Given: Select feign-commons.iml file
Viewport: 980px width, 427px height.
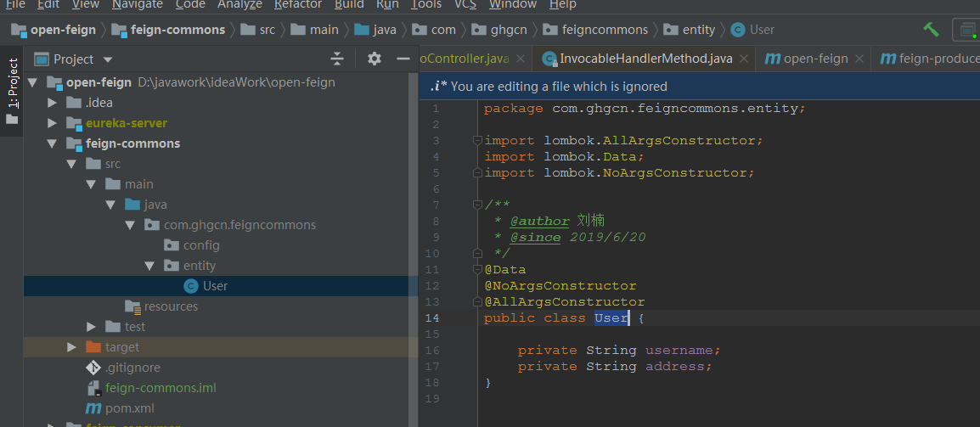Looking at the screenshot, I should point(151,388).
